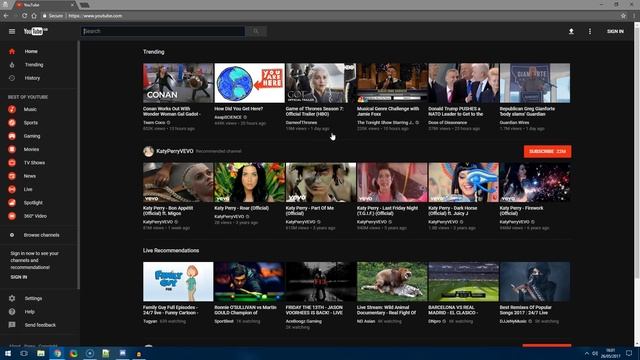Image resolution: width=640 pixels, height=360 pixels.
Task: Click the TV Shows channel icon
Action: click(12, 162)
